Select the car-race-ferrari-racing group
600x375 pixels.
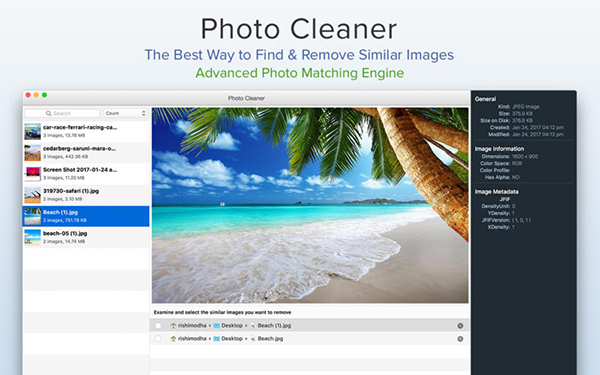point(86,131)
